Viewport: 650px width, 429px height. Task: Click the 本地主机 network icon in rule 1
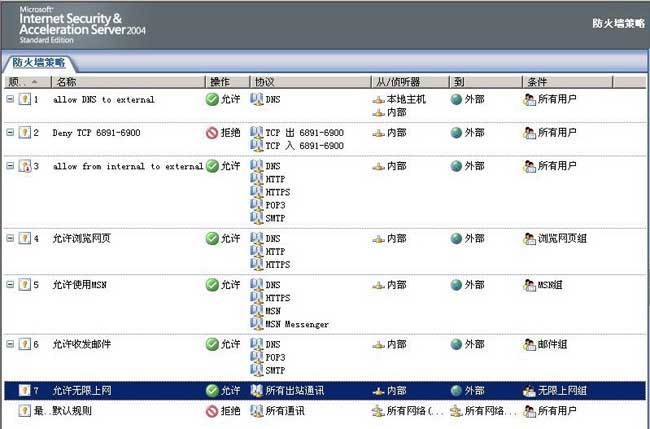coord(378,99)
